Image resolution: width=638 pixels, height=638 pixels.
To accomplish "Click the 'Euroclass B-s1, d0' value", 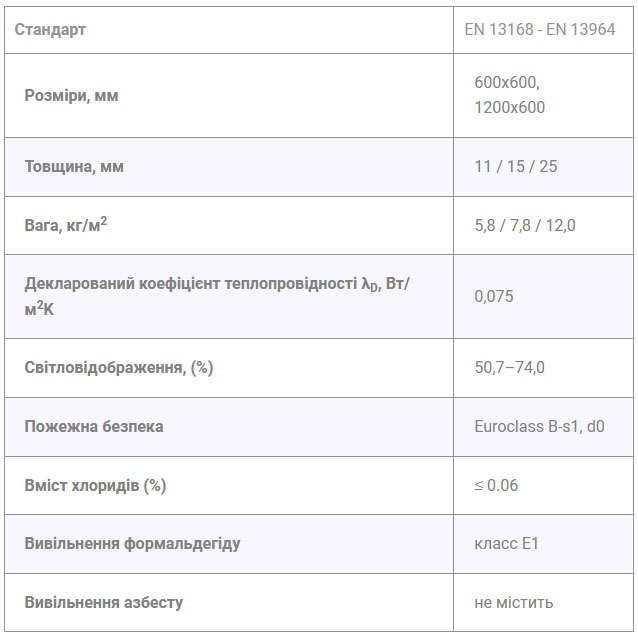I will coord(539,426).
